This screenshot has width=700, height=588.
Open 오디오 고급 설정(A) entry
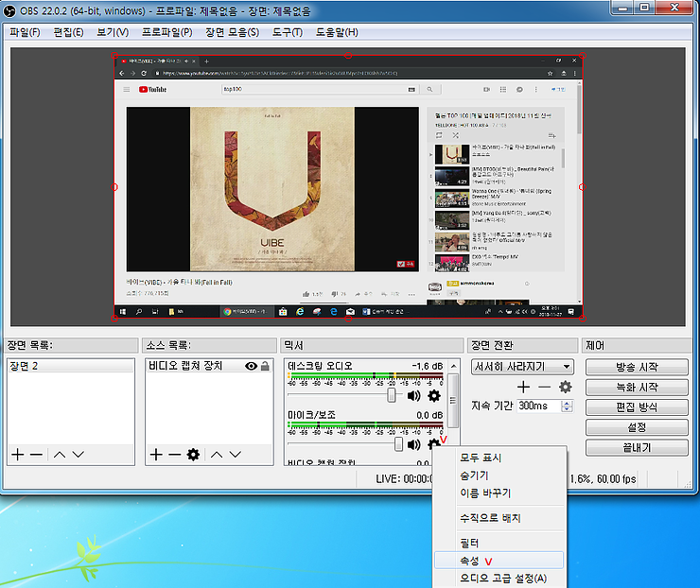[x=499, y=579]
